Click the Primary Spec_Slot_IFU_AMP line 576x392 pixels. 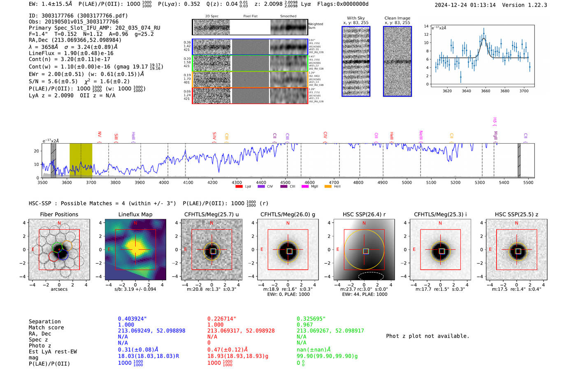point(95,28)
